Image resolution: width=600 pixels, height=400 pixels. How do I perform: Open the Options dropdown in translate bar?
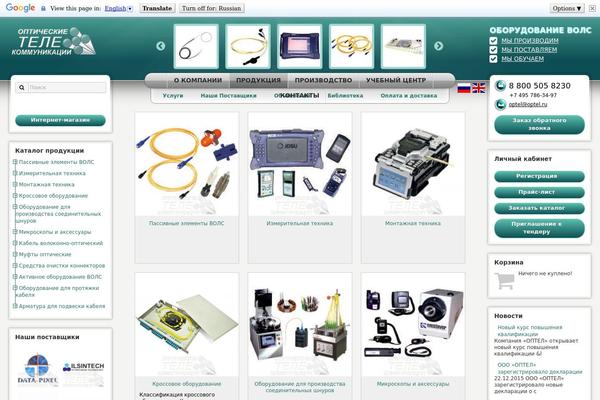(x=567, y=8)
